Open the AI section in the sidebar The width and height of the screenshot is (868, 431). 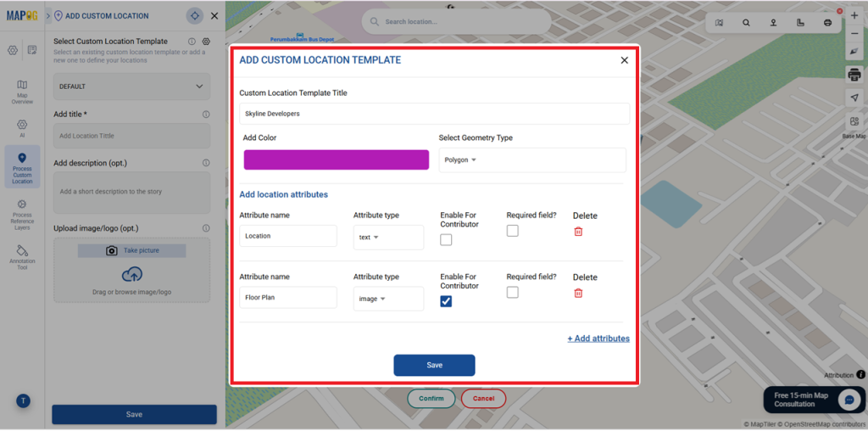coord(22,128)
